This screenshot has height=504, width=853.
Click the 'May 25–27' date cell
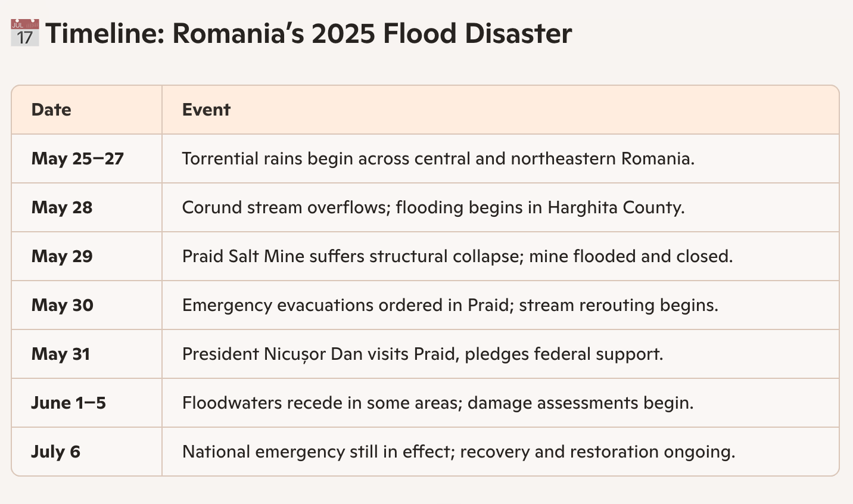(77, 158)
